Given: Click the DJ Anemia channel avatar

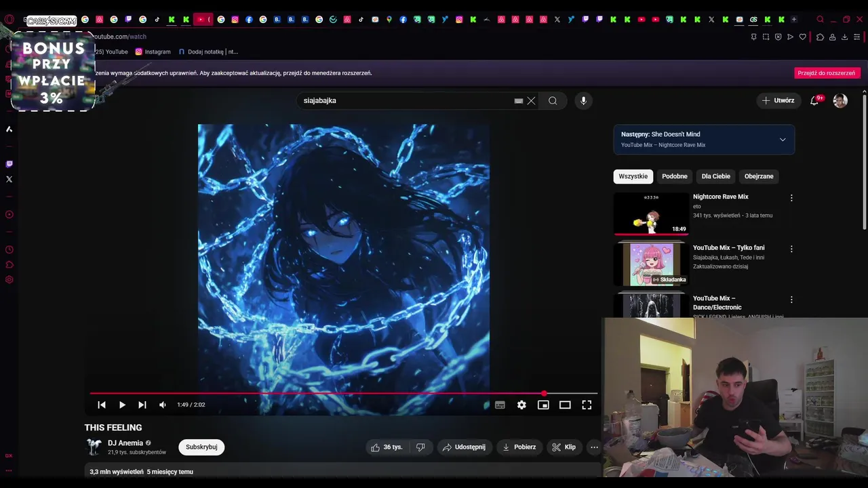Looking at the screenshot, I should (94, 447).
